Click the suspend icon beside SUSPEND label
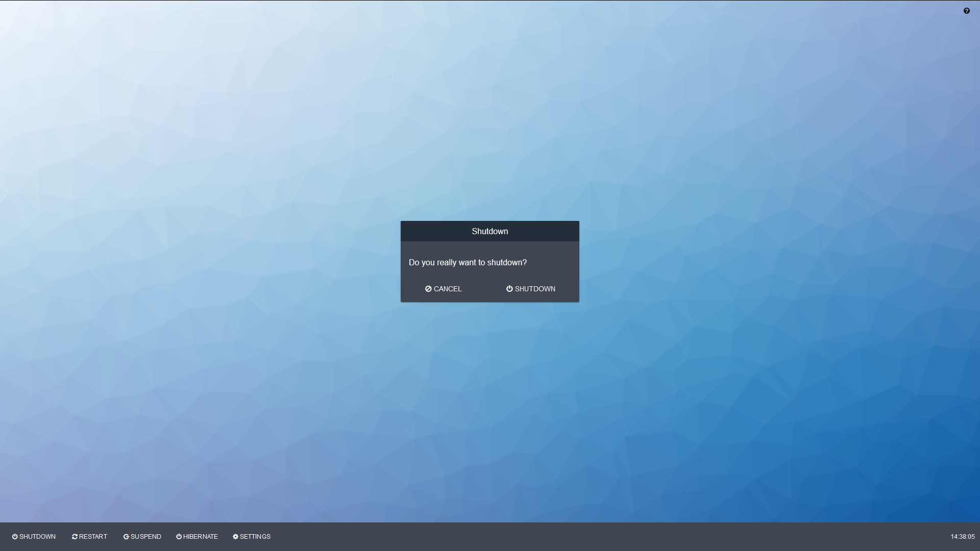 (126, 537)
